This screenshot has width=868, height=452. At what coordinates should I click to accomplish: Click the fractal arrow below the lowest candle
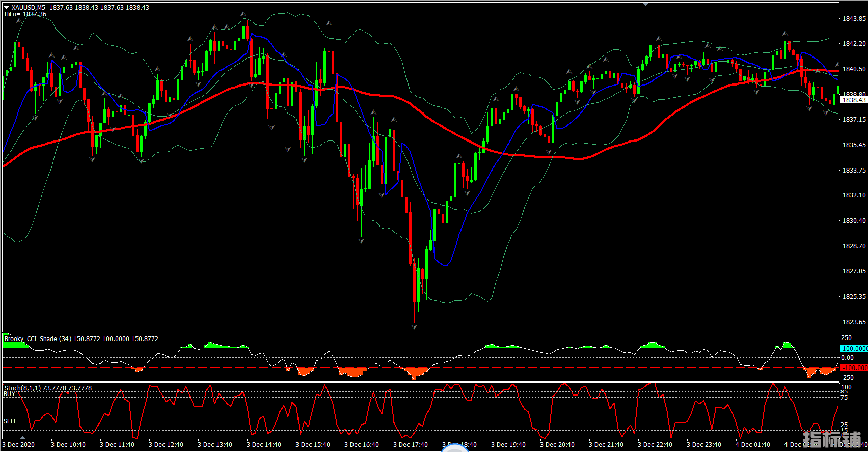[x=414, y=327]
